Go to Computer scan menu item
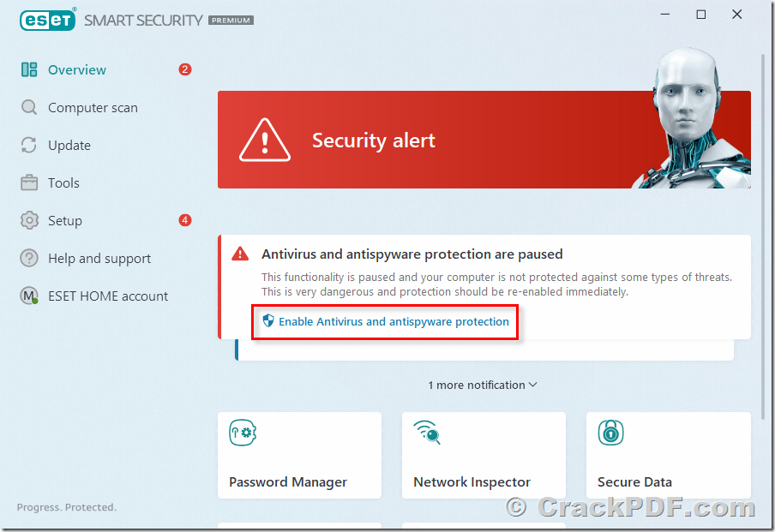 93,108
